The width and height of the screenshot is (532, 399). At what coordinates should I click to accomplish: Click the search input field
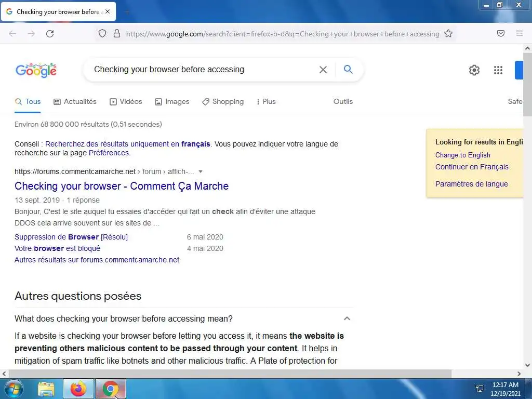(204, 70)
